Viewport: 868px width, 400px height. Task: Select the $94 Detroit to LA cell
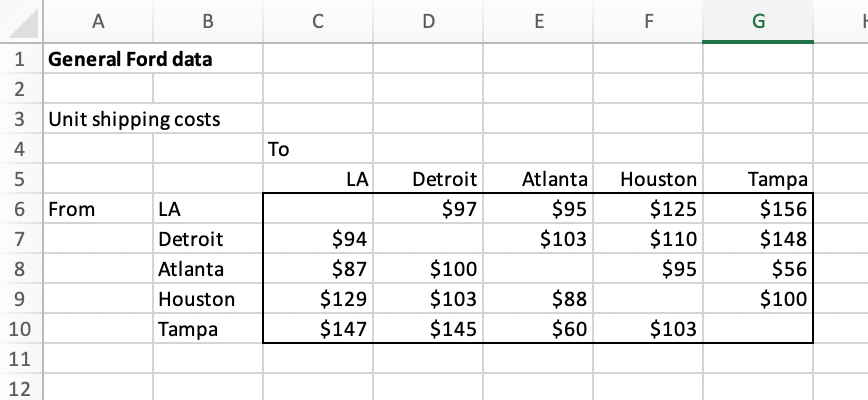click(x=318, y=239)
